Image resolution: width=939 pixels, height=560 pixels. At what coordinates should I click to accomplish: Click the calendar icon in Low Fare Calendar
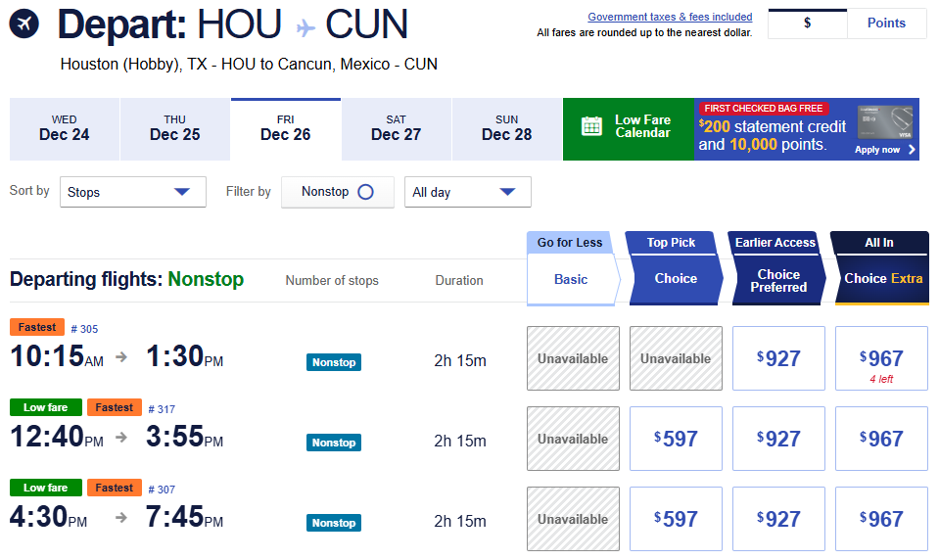point(591,125)
